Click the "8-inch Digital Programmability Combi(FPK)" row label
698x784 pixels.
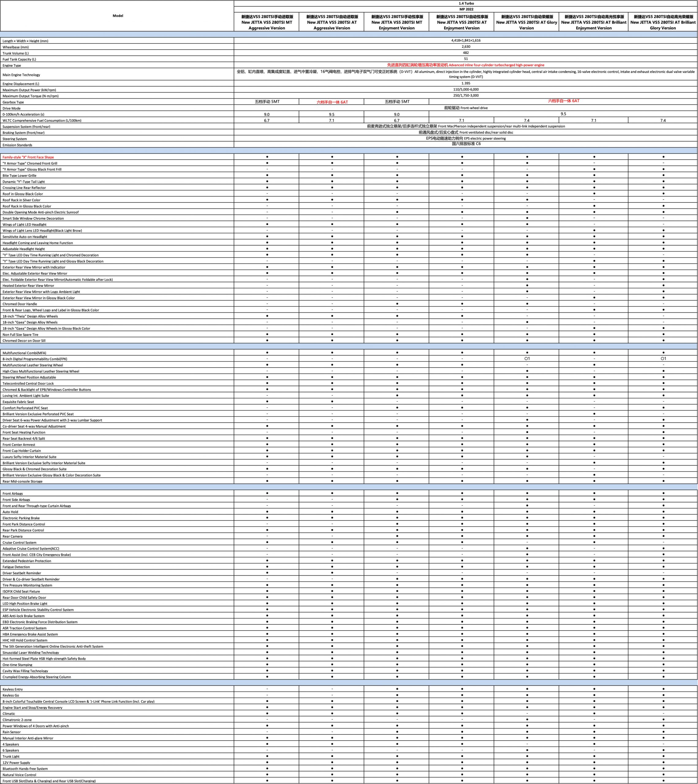tap(35, 359)
